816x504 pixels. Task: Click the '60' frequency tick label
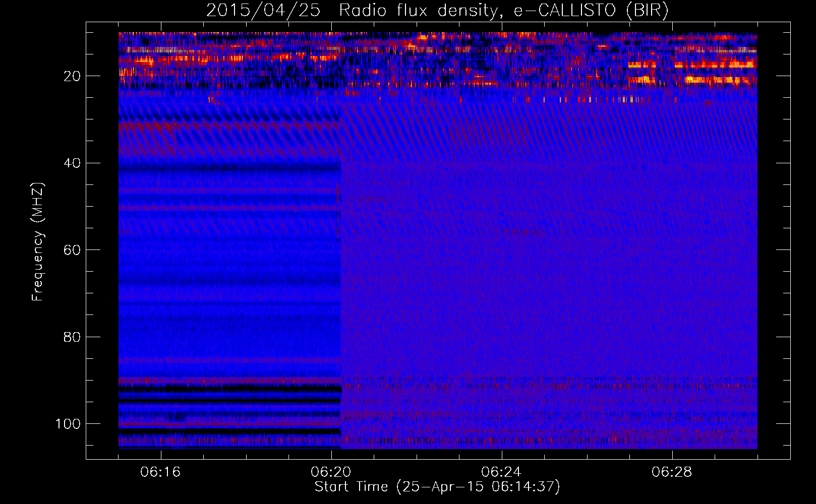pyautogui.click(x=72, y=250)
